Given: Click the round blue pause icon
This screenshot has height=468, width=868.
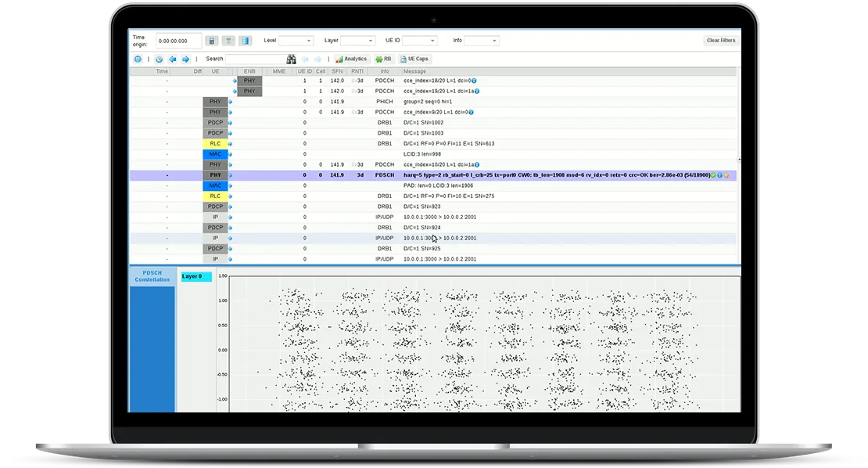Looking at the screenshot, I should click(x=138, y=59).
